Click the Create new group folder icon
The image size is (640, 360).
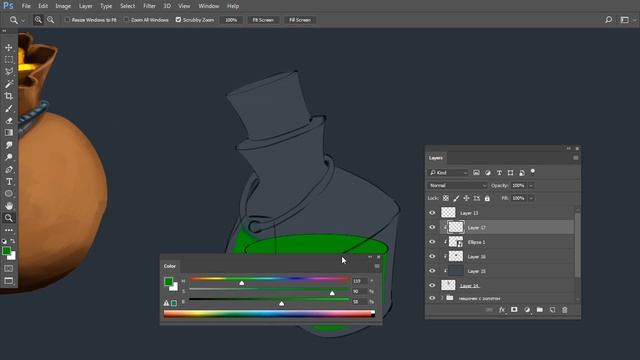(540, 310)
